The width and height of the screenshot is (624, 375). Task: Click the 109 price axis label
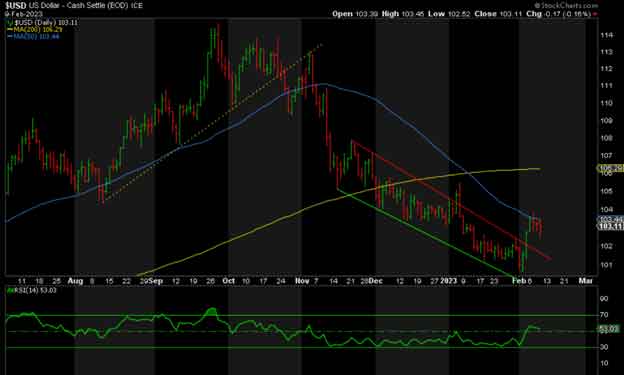(x=606, y=121)
